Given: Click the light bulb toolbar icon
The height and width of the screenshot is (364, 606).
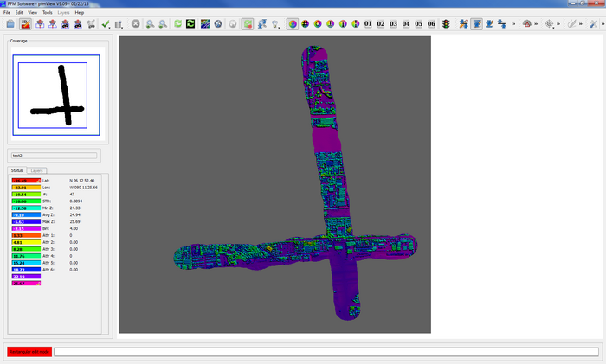Looking at the screenshot, I should pos(276,24).
